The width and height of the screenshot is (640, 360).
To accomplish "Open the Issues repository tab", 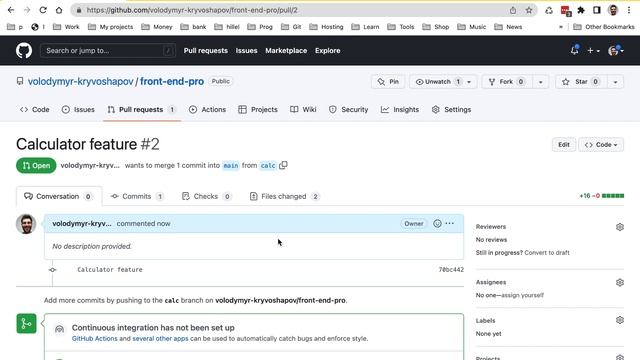I will (78, 109).
